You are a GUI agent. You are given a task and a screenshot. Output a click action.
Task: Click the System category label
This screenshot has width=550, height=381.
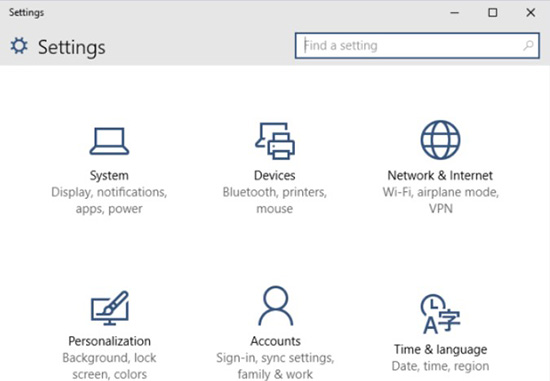pos(109,175)
